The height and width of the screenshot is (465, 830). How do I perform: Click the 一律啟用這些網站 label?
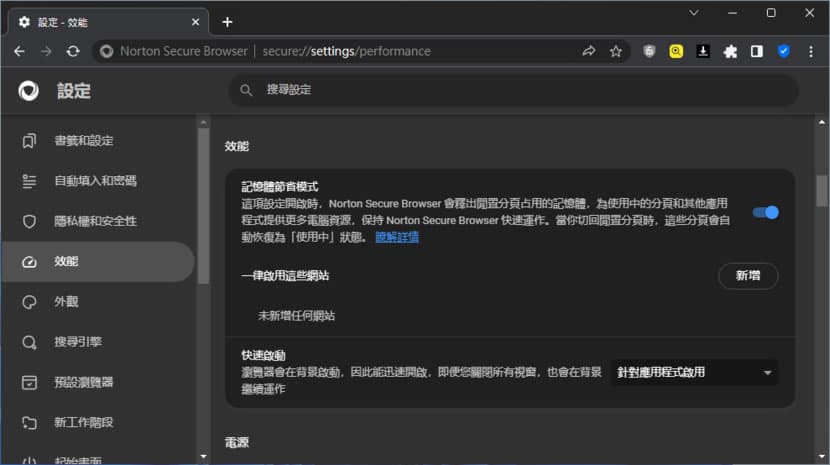(x=285, y=276)
